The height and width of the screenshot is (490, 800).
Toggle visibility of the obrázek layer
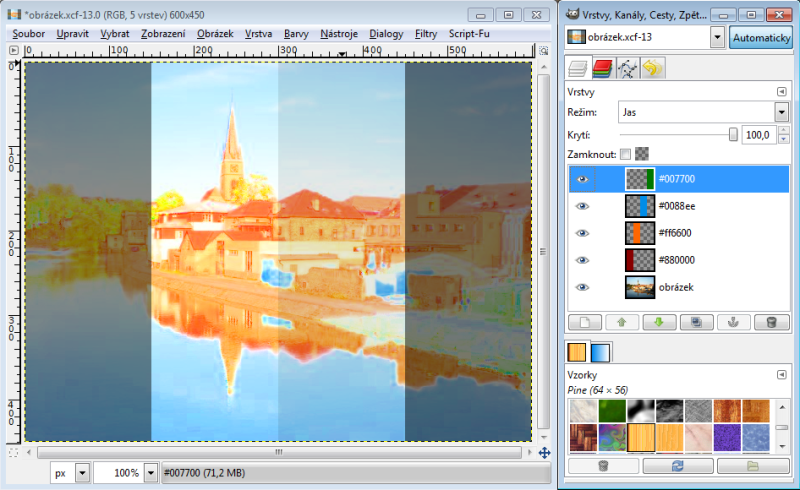(584, 288)
